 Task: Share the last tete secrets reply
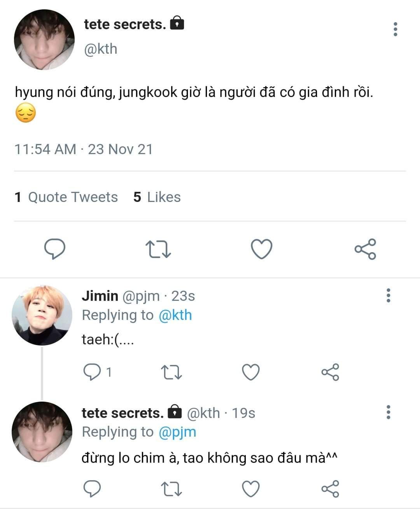coord(330,489)
